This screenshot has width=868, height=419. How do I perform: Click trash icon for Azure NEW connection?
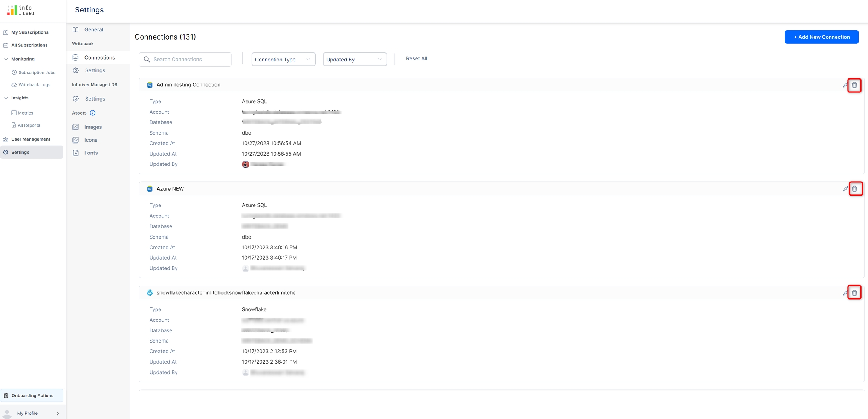854,189
